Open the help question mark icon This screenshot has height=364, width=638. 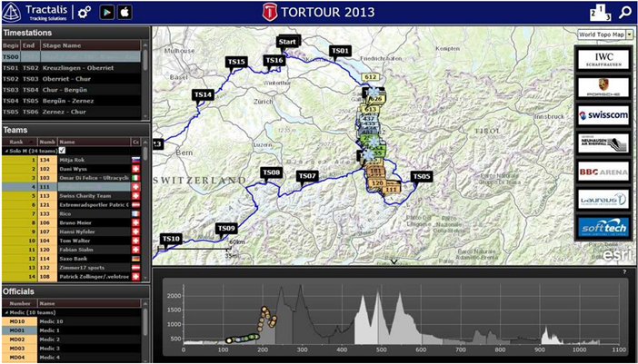click(x=624, y=272)
